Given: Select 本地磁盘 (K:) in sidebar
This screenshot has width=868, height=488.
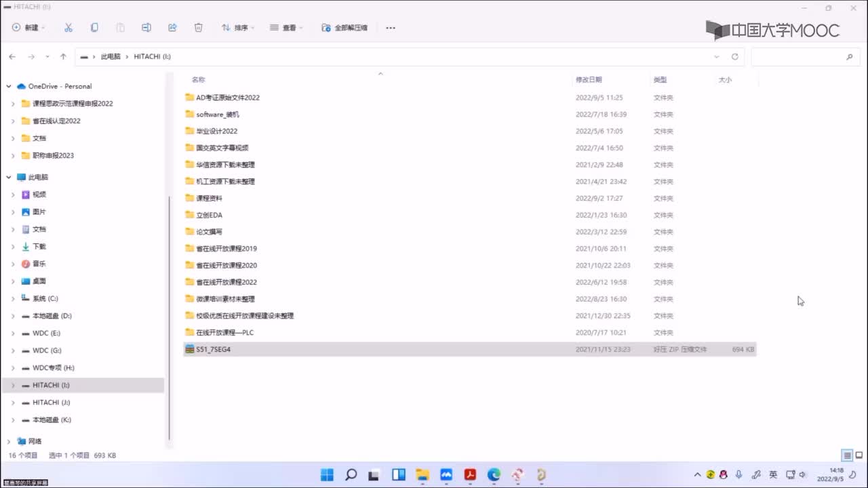Looking at the screenshot, I should point(52,420).
